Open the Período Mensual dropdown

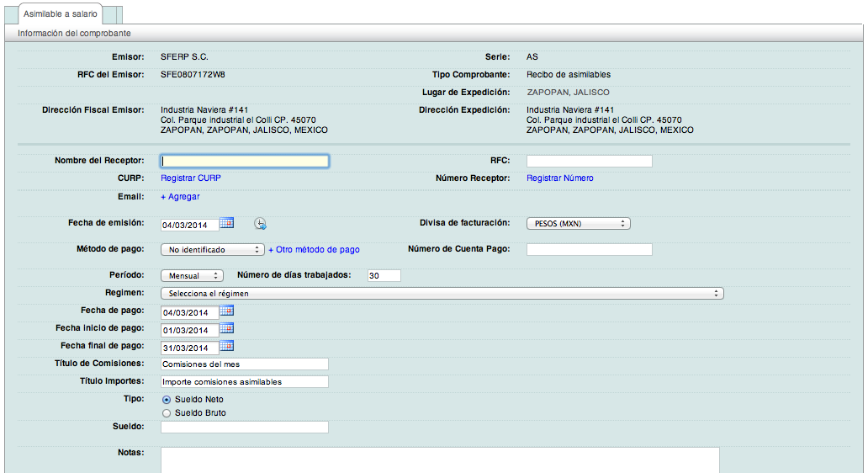pyautogui.click(x=192, y=276)
